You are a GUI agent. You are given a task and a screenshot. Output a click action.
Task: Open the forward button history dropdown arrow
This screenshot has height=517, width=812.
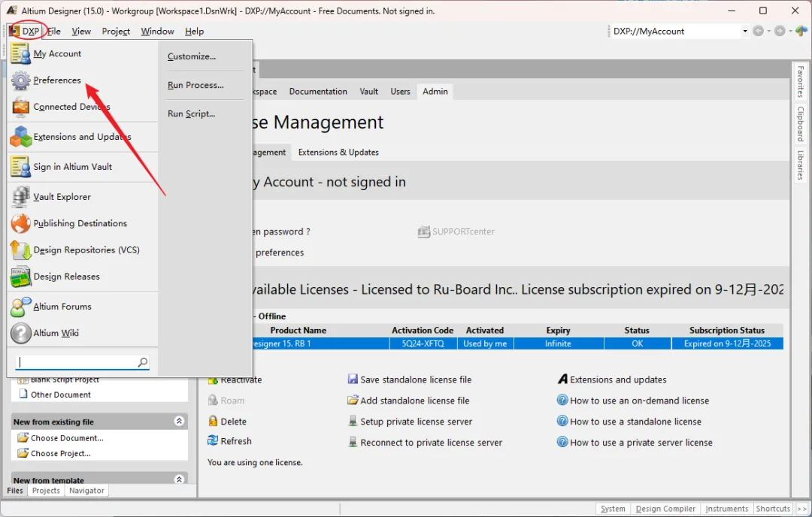point(790,31)
